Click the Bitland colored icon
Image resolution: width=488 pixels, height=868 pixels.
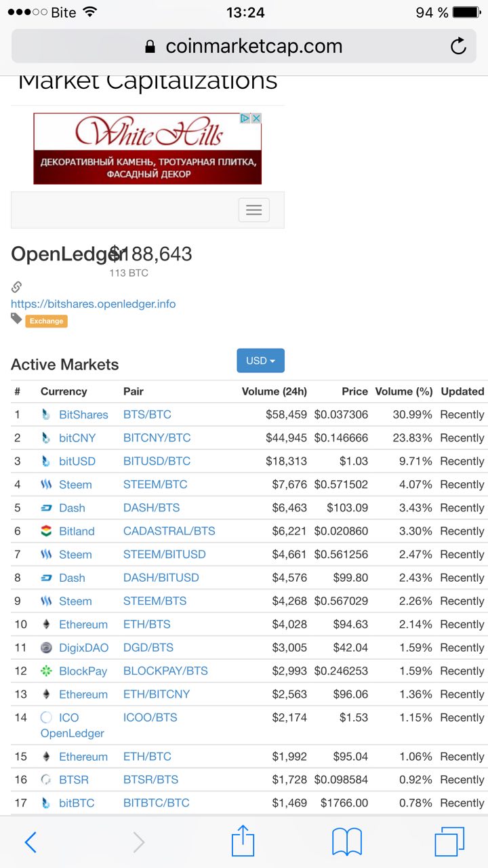[x=46, y=531]
